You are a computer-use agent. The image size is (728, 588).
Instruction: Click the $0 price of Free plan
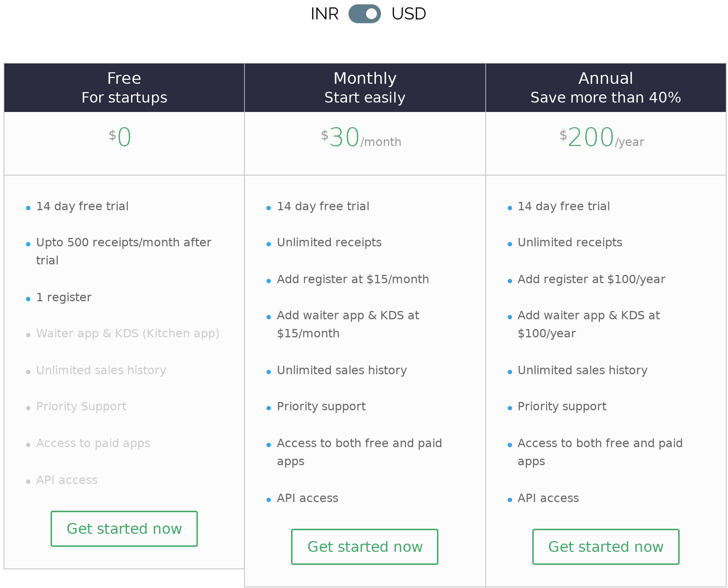(121, 137)
